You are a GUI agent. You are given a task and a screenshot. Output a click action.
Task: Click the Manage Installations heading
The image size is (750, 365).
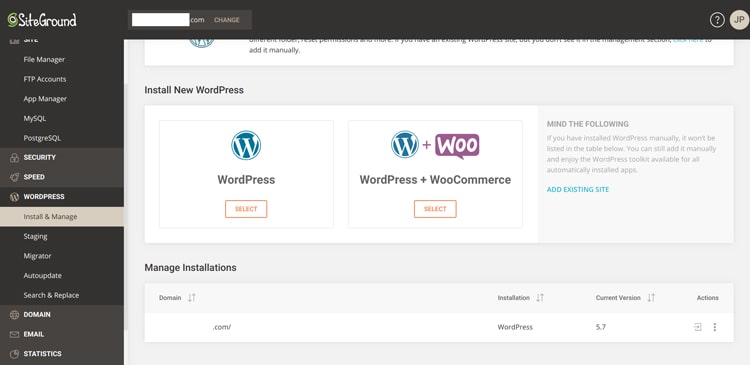[190, 268]
